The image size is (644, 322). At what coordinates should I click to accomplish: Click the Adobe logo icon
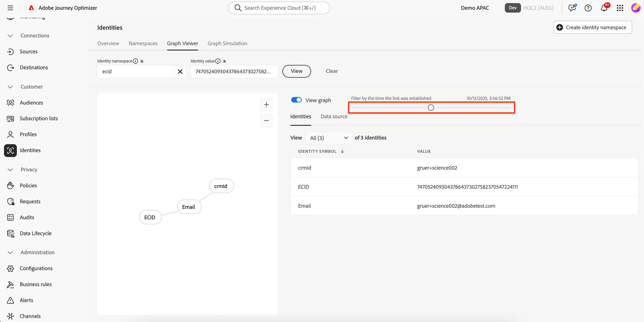coord(31,8)
